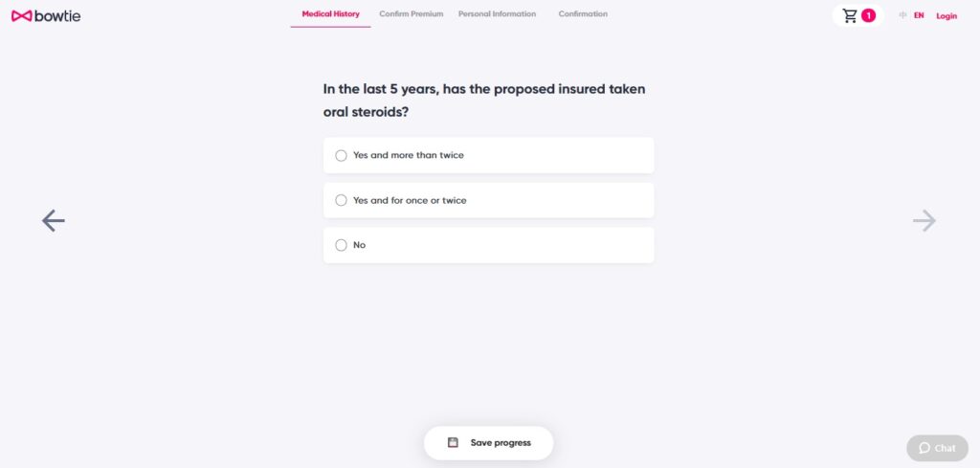The height and width of the screenshot is (468, 980).
Task: Open the Medical History tab
Action: pos(330,14)
